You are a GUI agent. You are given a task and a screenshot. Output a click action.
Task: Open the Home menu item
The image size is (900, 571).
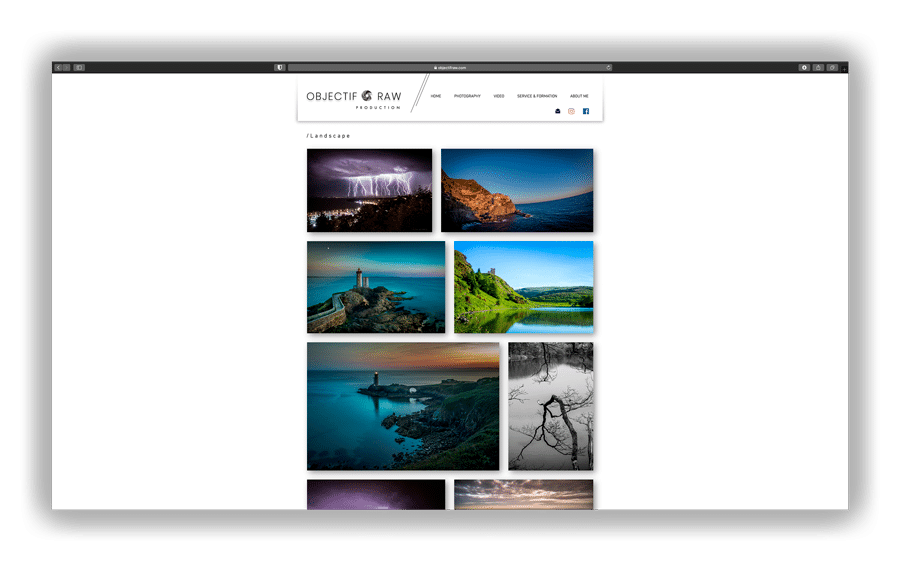tap(436, 96)
